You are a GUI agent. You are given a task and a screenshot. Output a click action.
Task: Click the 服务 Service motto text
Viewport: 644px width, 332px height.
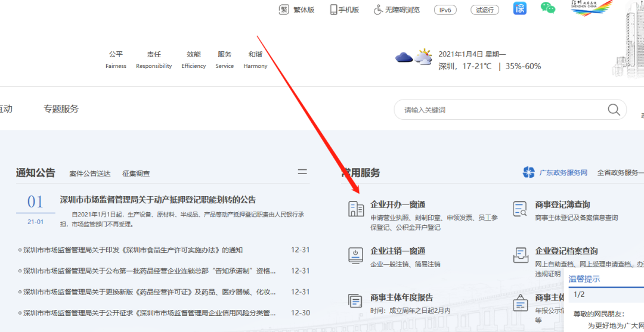pos(225,60)
